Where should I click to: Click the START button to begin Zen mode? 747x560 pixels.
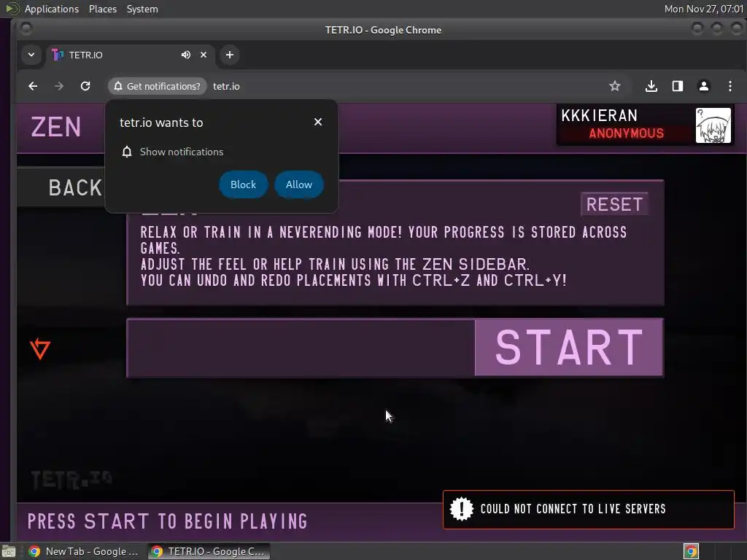568,348
